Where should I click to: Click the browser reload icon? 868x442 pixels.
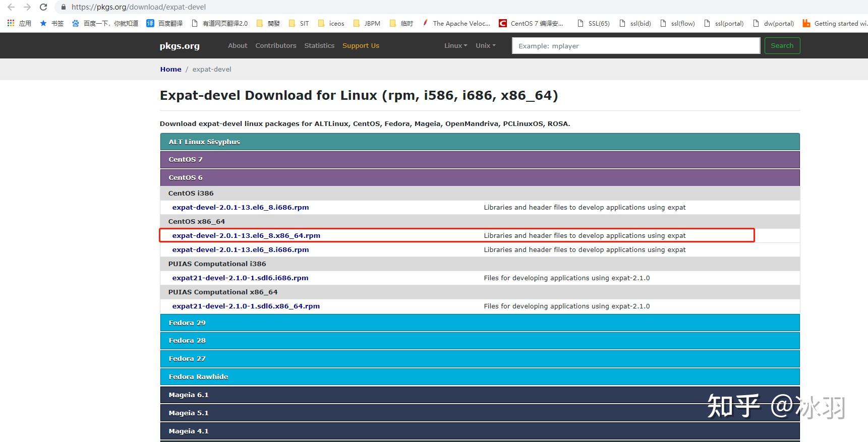(43, 7)
